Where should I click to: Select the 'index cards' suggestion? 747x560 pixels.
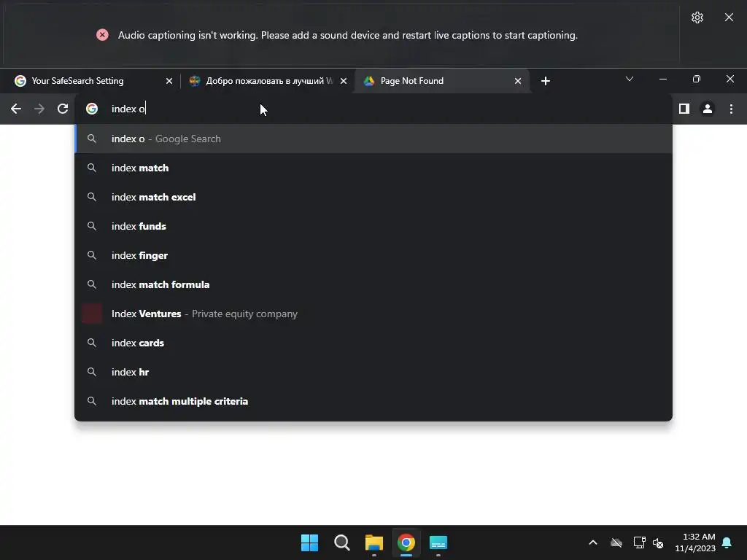(373, 343)
